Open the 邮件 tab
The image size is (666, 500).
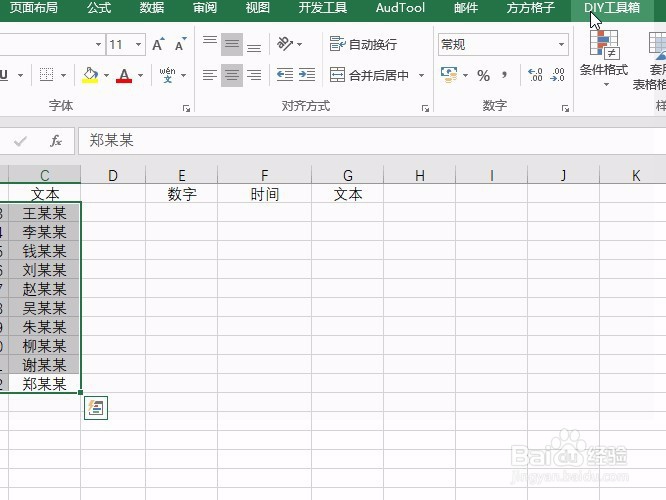pos(466,8)
